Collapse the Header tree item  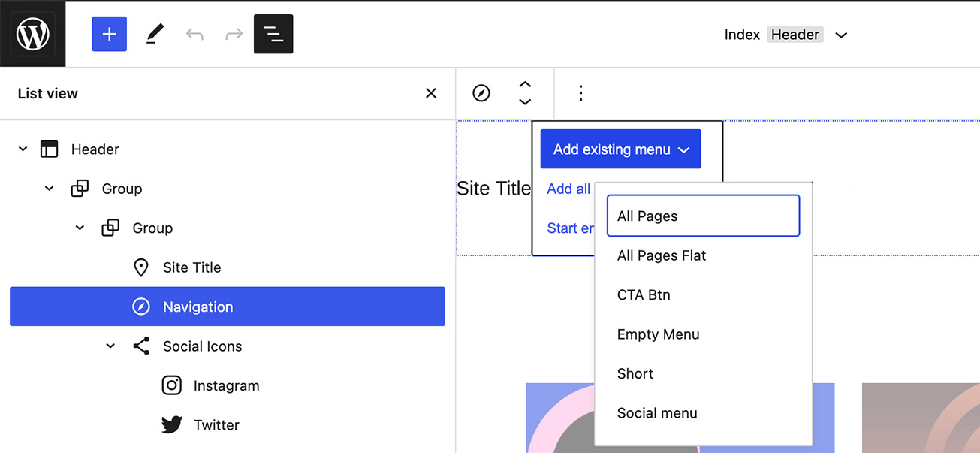23,149
